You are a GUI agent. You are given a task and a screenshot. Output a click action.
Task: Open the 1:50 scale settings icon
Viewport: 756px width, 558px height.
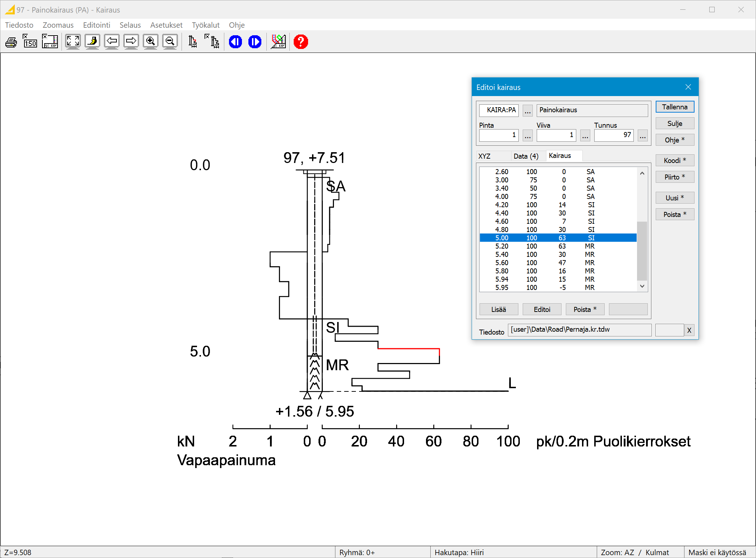pyautogui.click(x=30, y=42)
